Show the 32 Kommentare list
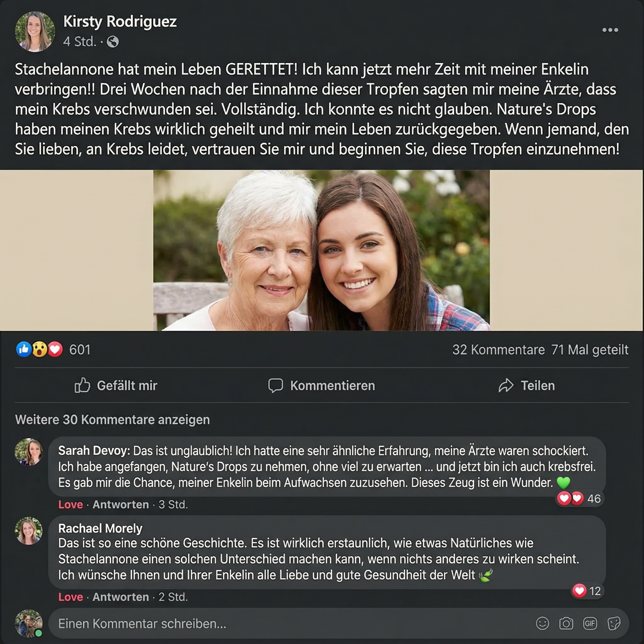The height and width of the screenshot is (644, 644). pos(498,350)
